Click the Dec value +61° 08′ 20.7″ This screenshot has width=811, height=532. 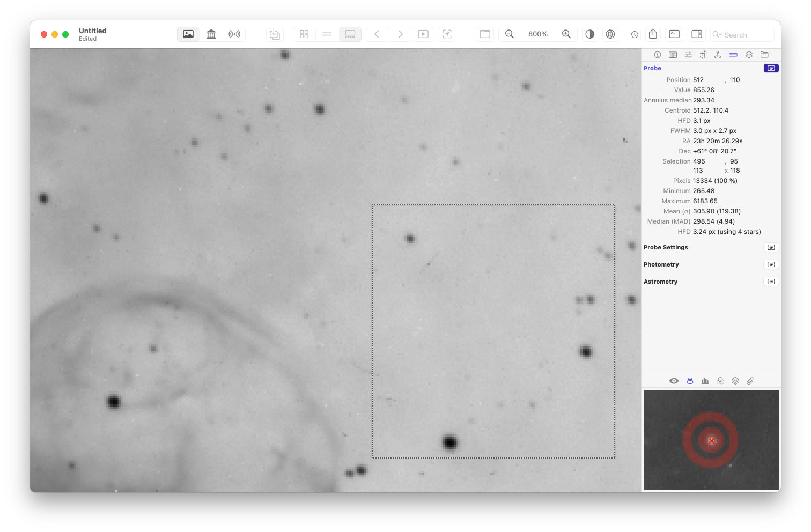714,151
